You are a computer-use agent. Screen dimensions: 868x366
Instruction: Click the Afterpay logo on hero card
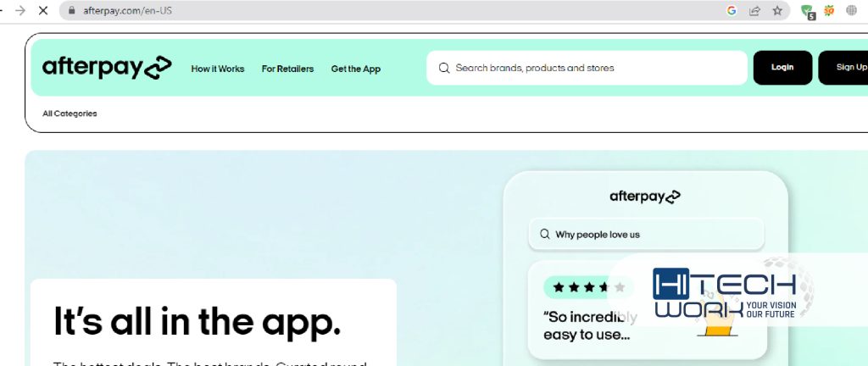645,197
